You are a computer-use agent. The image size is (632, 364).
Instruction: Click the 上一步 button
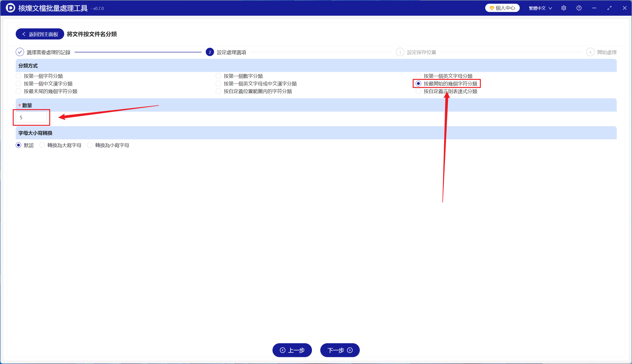[x=292, y=350]
